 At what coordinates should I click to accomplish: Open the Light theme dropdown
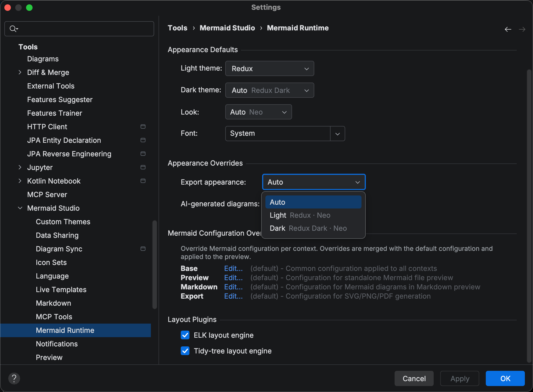269,68
